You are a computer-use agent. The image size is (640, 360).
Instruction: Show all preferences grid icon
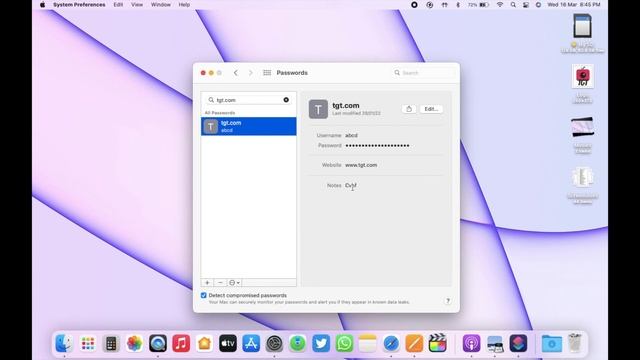(267, 73)
